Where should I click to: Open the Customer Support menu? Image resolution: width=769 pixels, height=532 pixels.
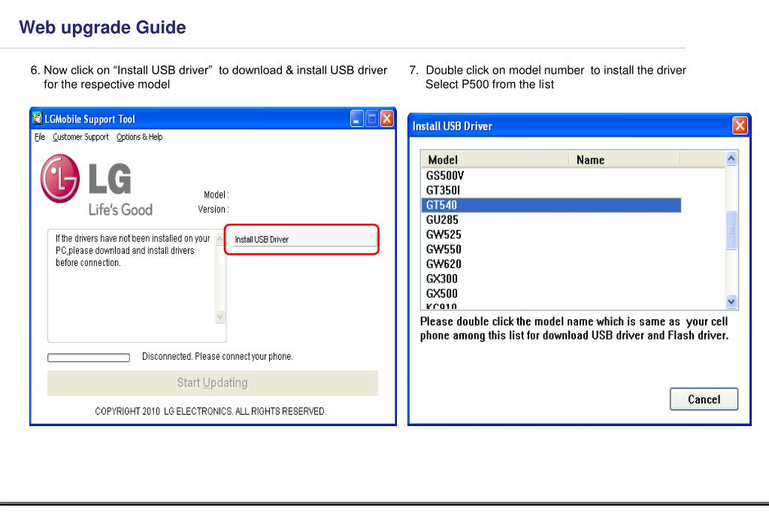(80, 137)
